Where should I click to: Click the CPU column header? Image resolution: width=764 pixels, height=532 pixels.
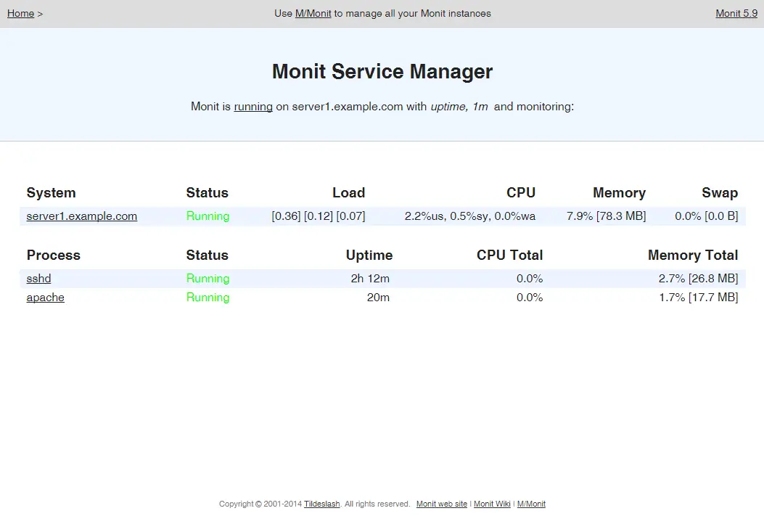tap(521, 193)
